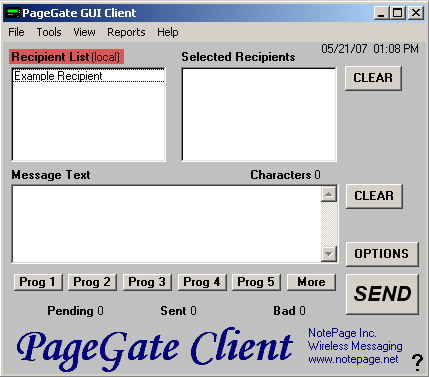Visit the www.notepage.net link
Screen dimensions: 429x377
353,359
